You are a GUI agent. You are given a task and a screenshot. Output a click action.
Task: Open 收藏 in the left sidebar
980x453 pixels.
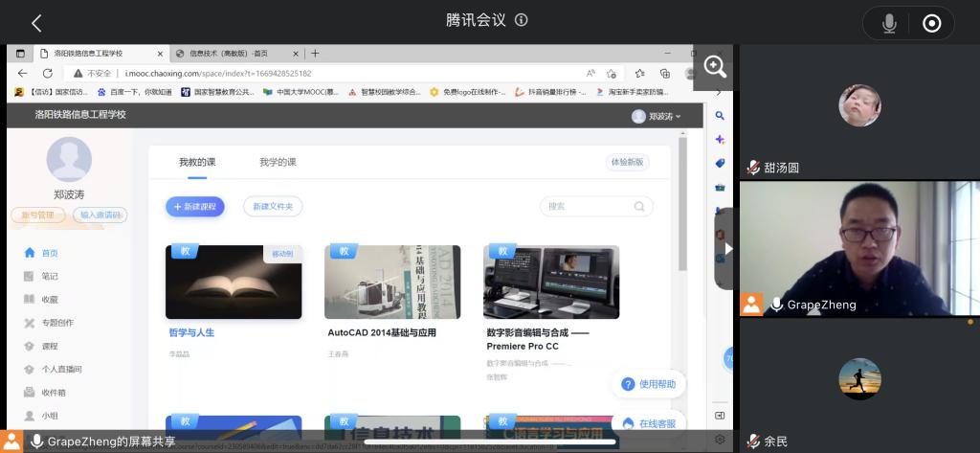(50, 299)
